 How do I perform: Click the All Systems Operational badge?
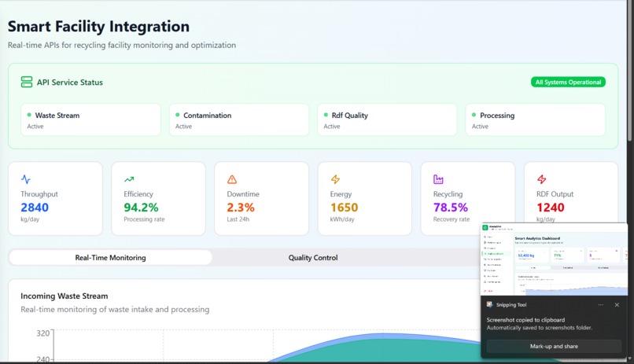[568, 82]
